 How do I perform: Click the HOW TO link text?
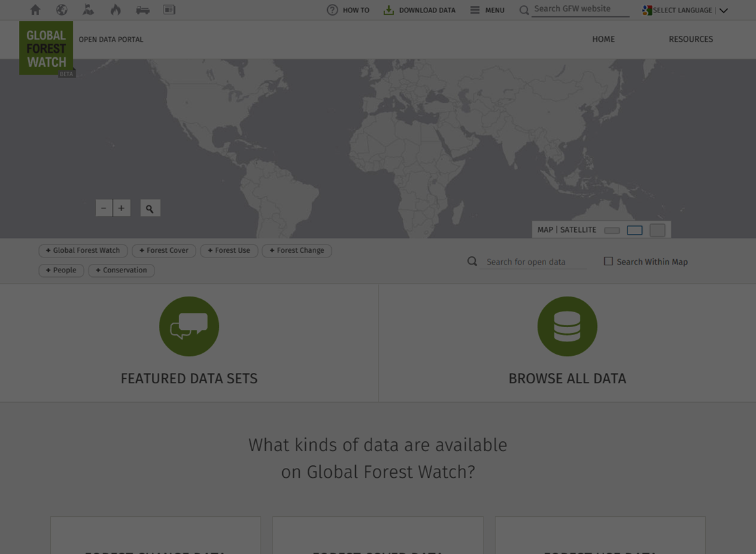(x=356, y=10)
